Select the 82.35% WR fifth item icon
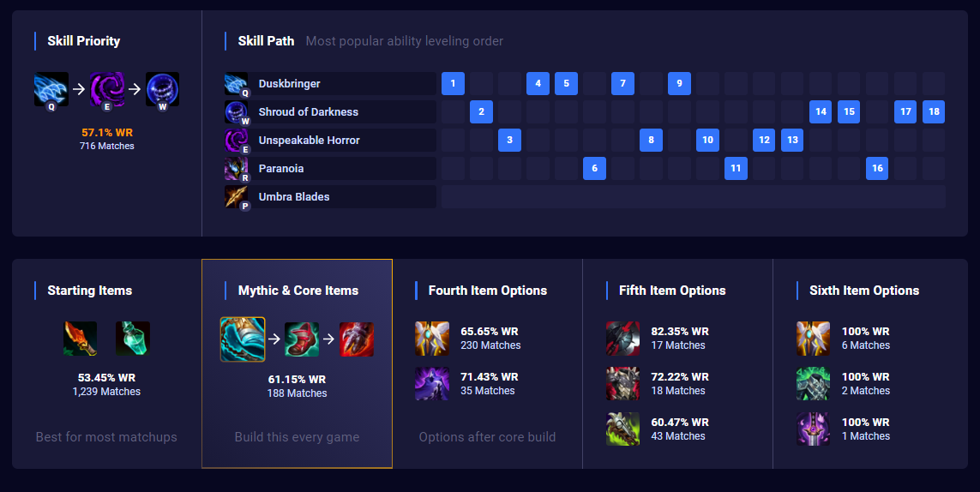 622,339
